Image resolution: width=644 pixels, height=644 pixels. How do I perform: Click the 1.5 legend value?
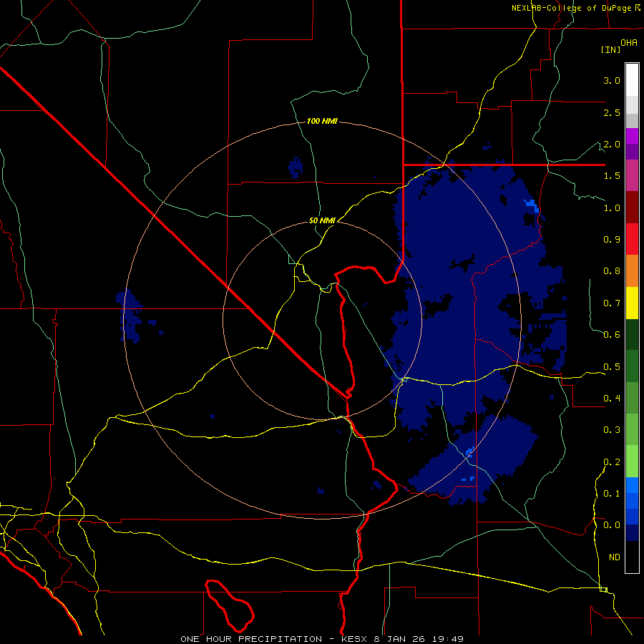click(612, 176)
